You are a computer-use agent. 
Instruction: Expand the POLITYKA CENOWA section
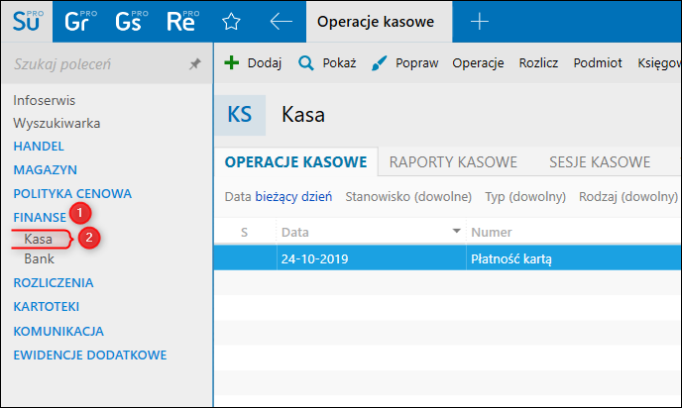click(72, 194)
